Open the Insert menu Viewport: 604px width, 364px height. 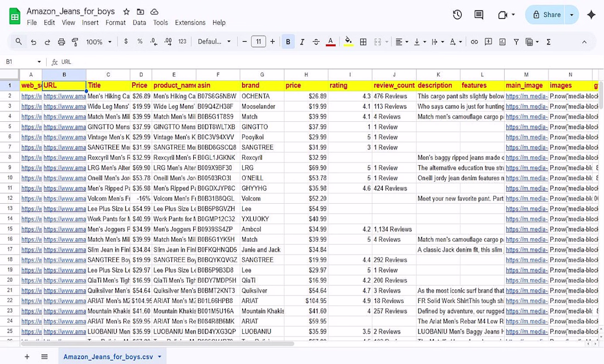(x=90, y=23)
